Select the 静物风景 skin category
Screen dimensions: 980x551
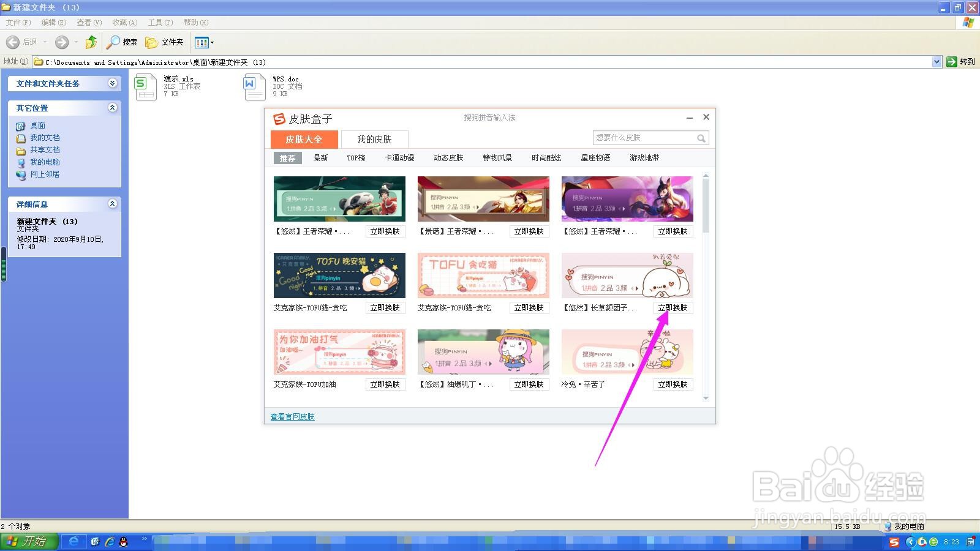coord(497,158)
